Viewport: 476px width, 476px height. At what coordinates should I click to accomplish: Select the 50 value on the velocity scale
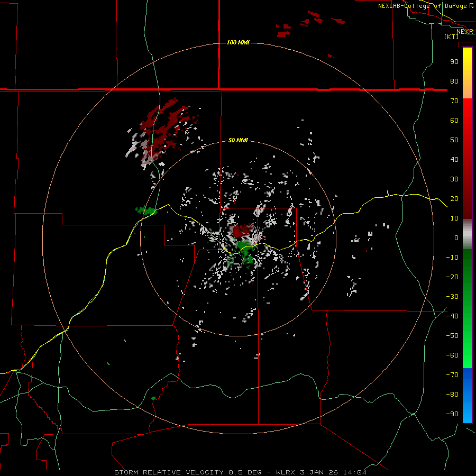coord(454,140)
